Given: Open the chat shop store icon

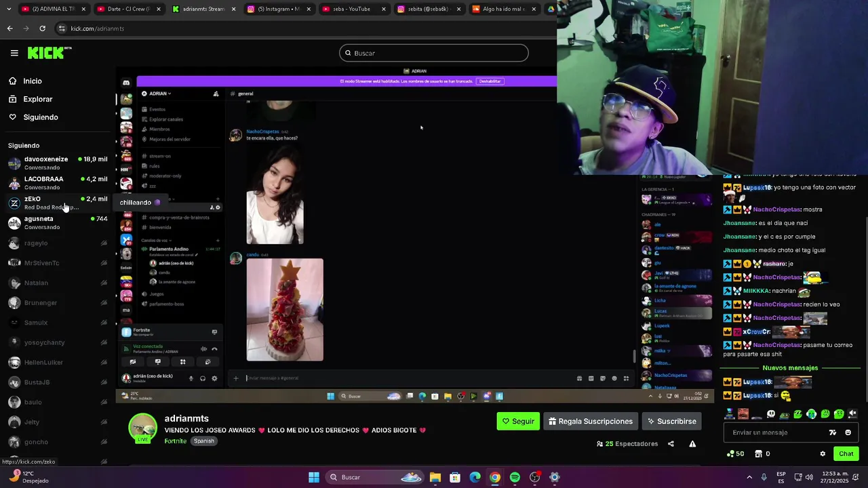Looking at the screenshot, I should 759,454.
